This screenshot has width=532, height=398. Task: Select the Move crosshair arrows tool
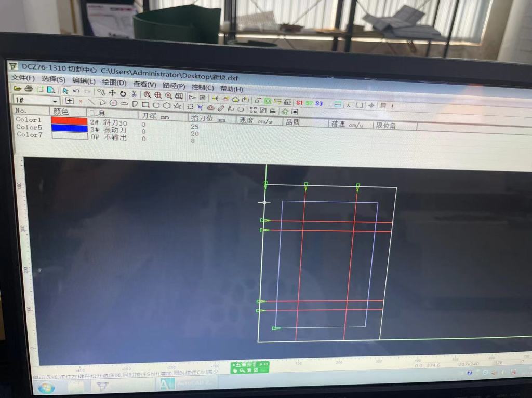pyautogui.click(x=112, y=93)
